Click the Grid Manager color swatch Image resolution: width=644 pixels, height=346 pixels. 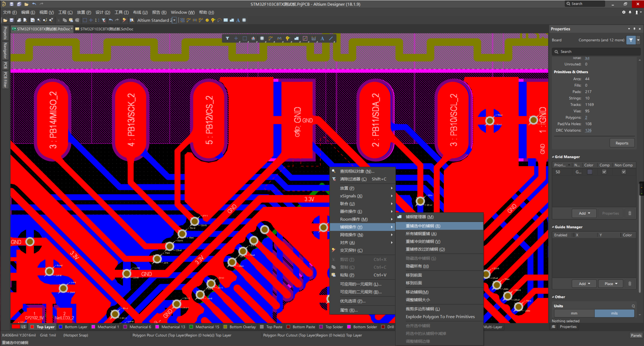click(589, 172)
